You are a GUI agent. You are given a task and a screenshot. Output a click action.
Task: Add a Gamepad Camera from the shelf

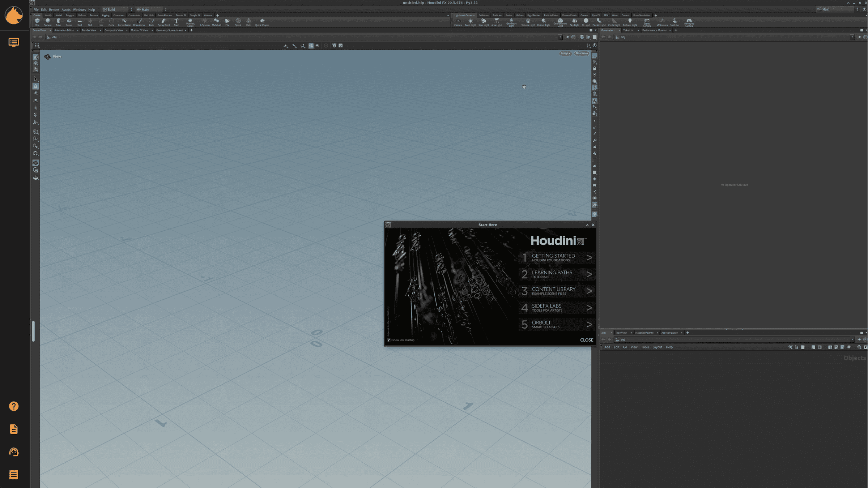[x=689, y=23]
